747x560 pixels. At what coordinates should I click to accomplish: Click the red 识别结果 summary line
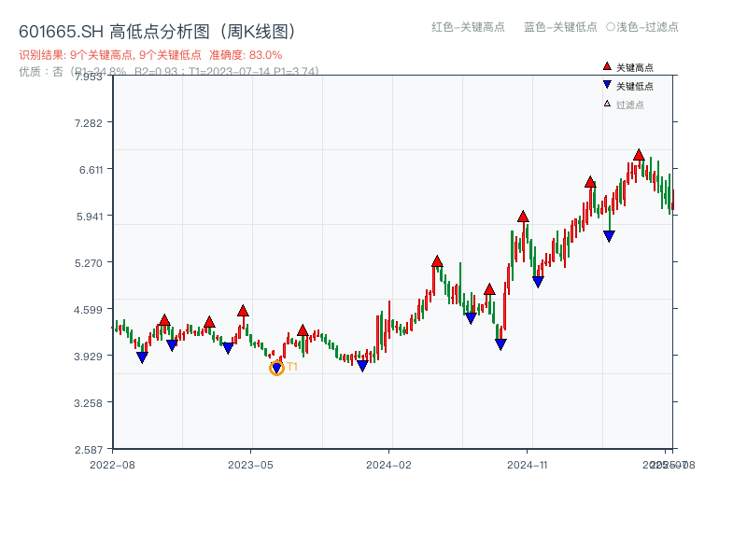[150, 55]
